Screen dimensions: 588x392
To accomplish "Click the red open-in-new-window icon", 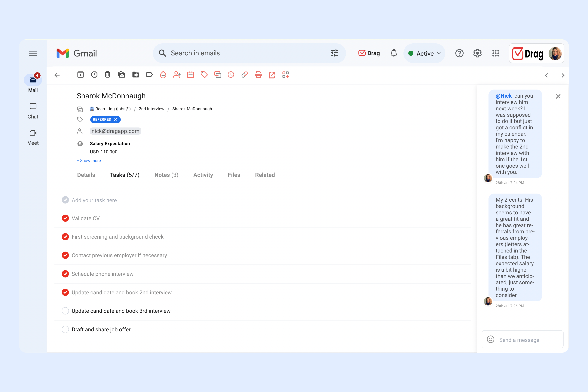I will pos(272,75).
